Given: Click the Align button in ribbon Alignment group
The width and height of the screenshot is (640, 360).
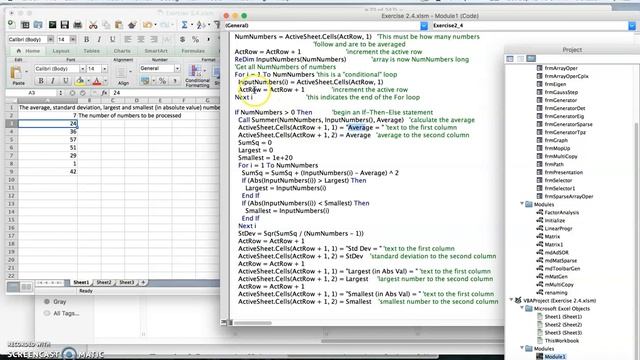Looking at the screenshot, I should [x=122, y=76].
